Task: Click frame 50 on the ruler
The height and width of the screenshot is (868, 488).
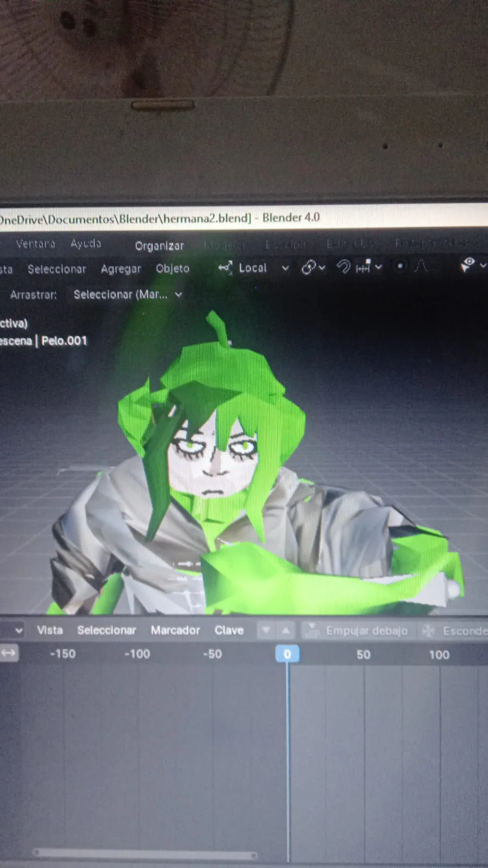Action: [x=364, y=655]
